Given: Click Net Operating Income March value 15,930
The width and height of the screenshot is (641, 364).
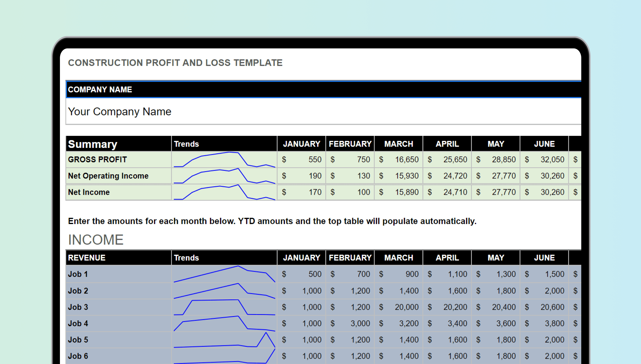Looking at the screenshot, I should tap(399, 176).
